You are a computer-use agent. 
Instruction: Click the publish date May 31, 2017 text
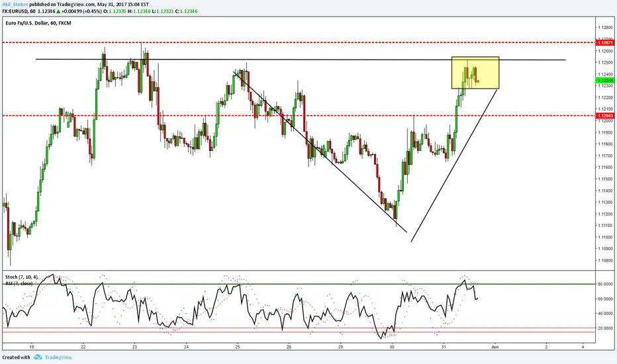pos(111,5)
